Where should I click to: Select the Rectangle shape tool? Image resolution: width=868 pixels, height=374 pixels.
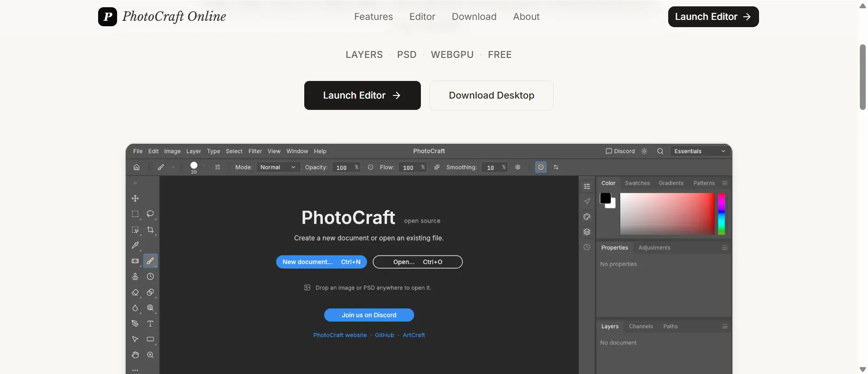point(151,339)
